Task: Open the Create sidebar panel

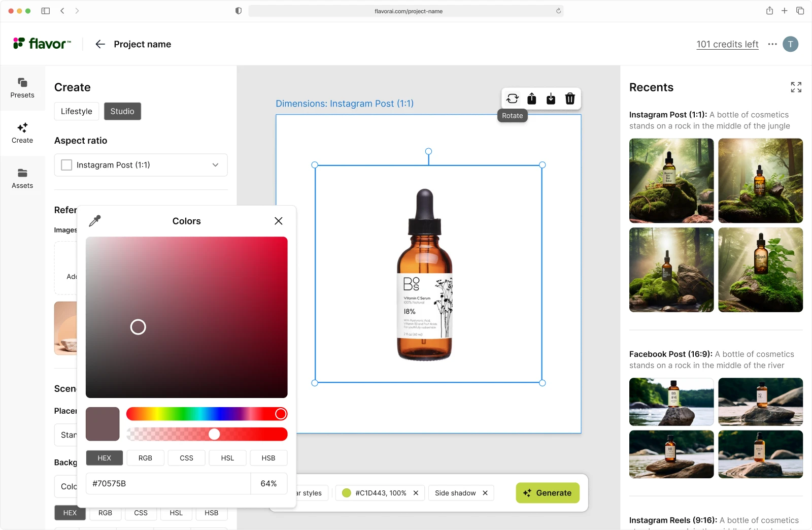Action: [x=22, y=133]
